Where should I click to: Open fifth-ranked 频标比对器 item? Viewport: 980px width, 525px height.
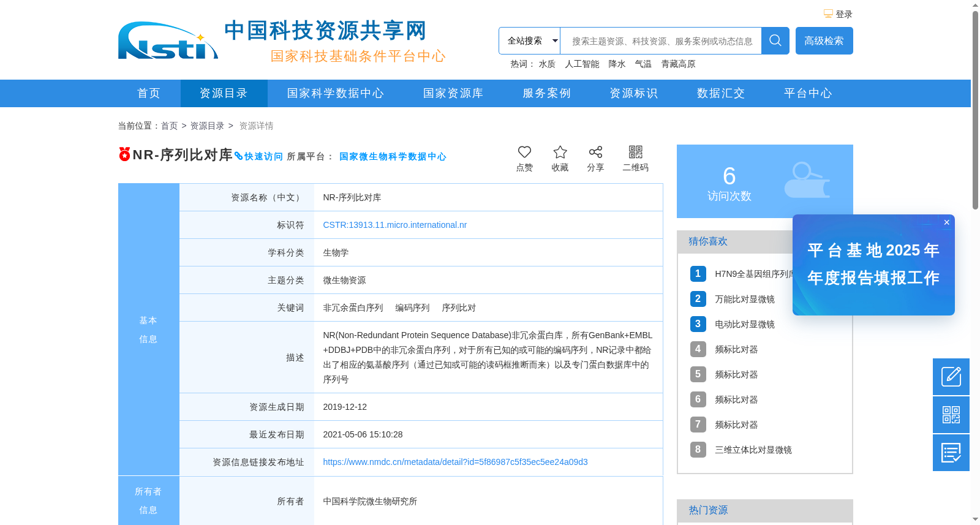(736, 374)
